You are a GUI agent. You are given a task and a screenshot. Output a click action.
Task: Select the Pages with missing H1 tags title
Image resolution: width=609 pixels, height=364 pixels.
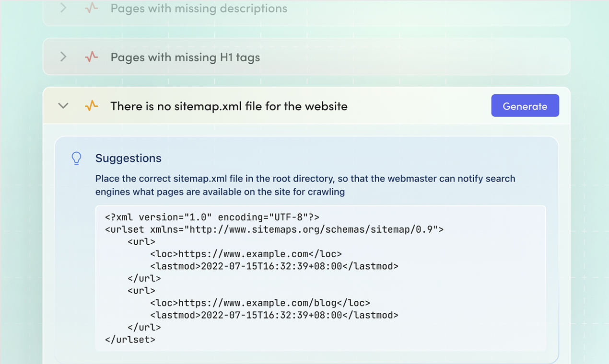click(x=185, y=57)
